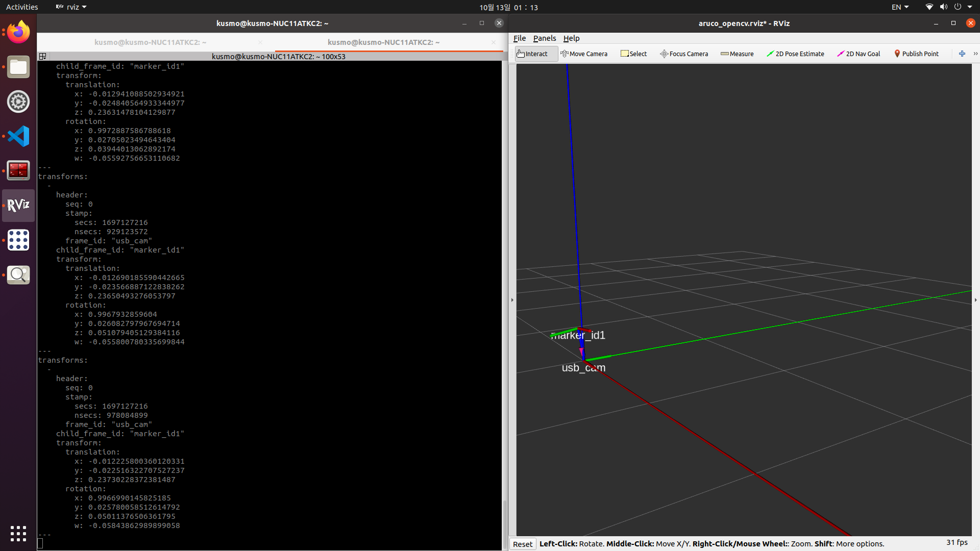This screenshot has height=551, width=980.
Task: Select the 2D Nav Goal tool
Action: 859,54
